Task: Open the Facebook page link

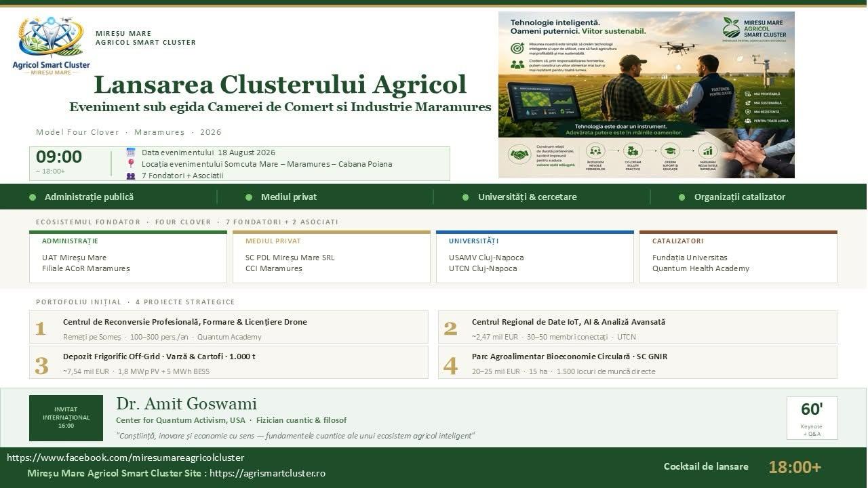Action: pyautogui.click(x=125, y=457)
